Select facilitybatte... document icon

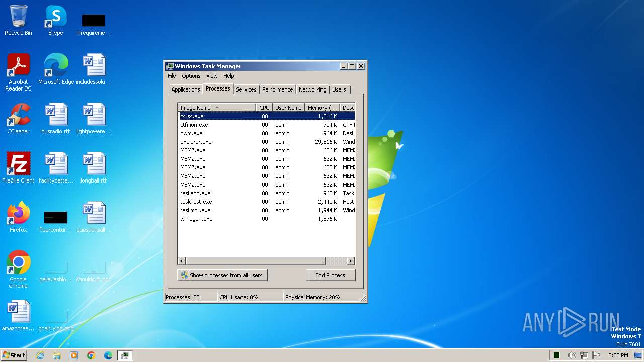56,168
